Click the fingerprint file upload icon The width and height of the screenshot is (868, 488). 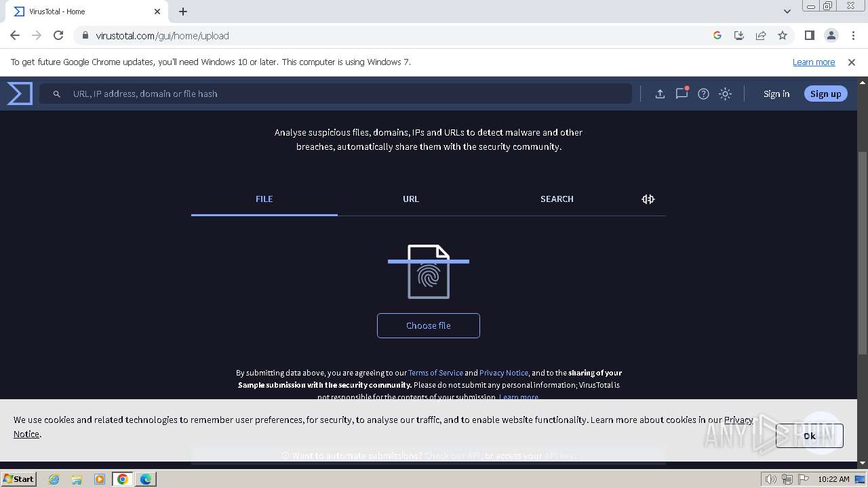click(429, 271)
